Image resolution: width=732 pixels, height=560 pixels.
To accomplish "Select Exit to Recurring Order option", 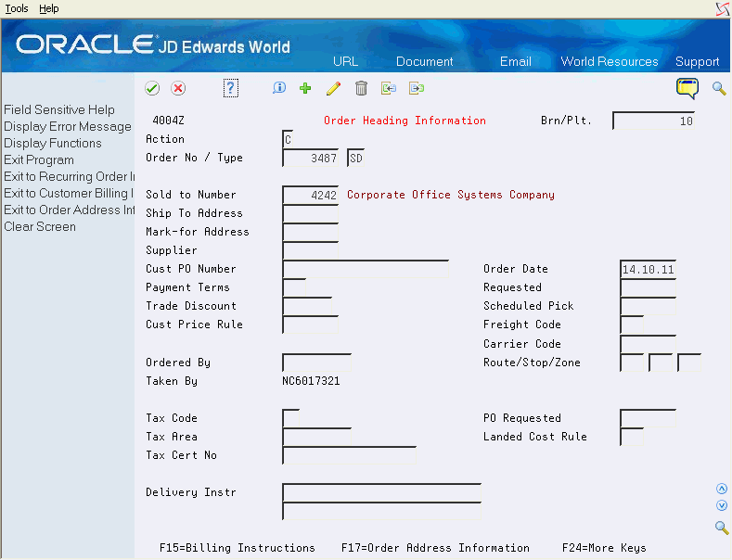I will [x=69, y=176].
